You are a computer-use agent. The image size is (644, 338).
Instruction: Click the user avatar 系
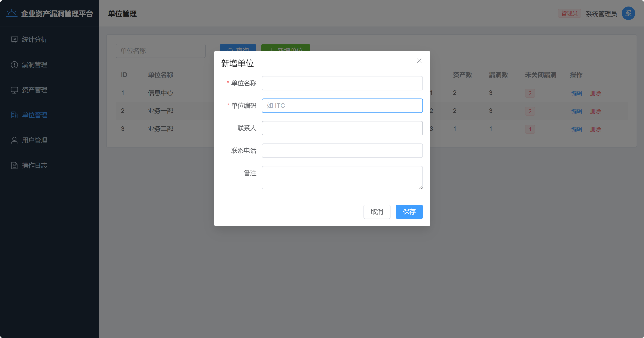click(628, 13)
